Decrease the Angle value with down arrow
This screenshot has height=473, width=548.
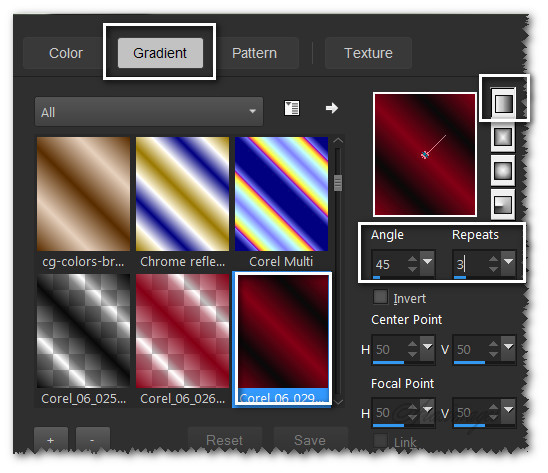pyautogui.click(x=413, y=269)
